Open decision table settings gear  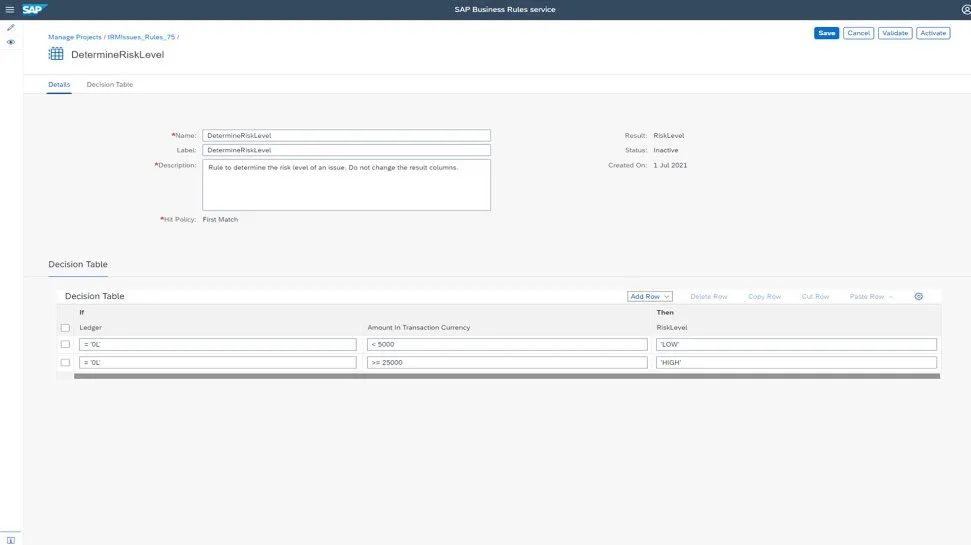[x=919, y=296]
